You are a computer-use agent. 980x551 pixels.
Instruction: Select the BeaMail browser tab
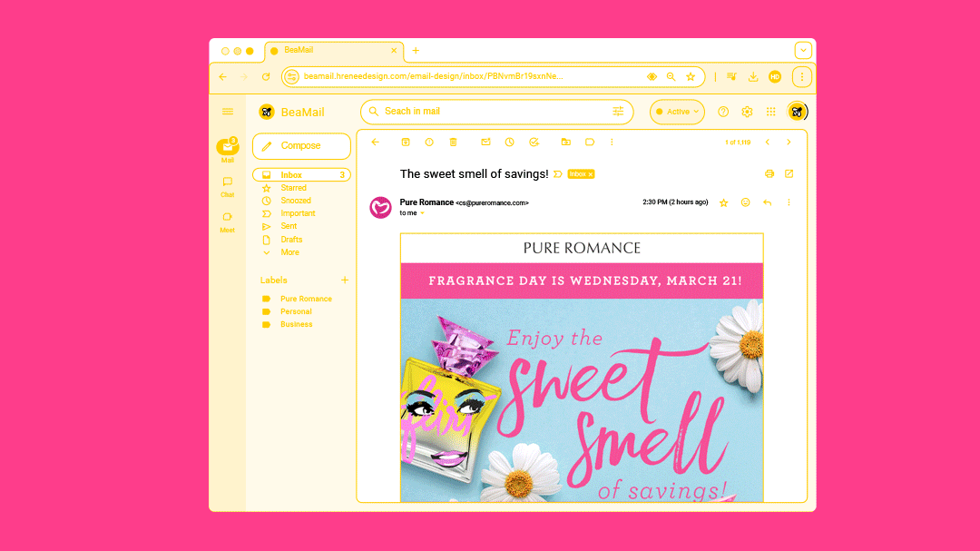click(334, 51)
